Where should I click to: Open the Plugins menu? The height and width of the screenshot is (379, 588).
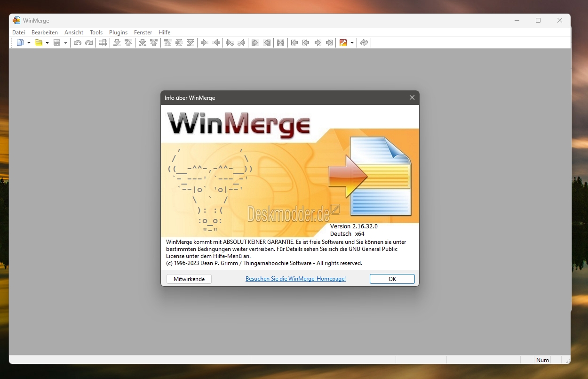tap(119, 32)
